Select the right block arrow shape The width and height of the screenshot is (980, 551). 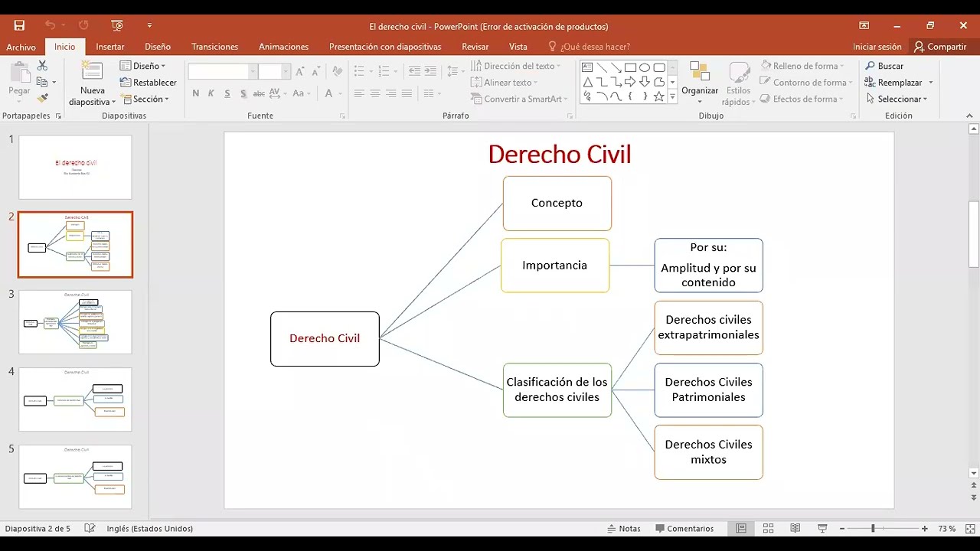(630, 82)
